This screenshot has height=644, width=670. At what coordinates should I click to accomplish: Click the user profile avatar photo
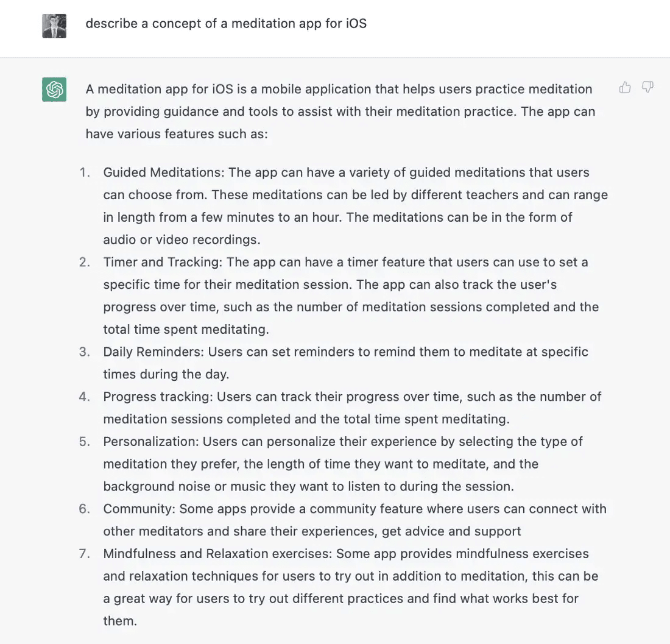coord(54,26)
